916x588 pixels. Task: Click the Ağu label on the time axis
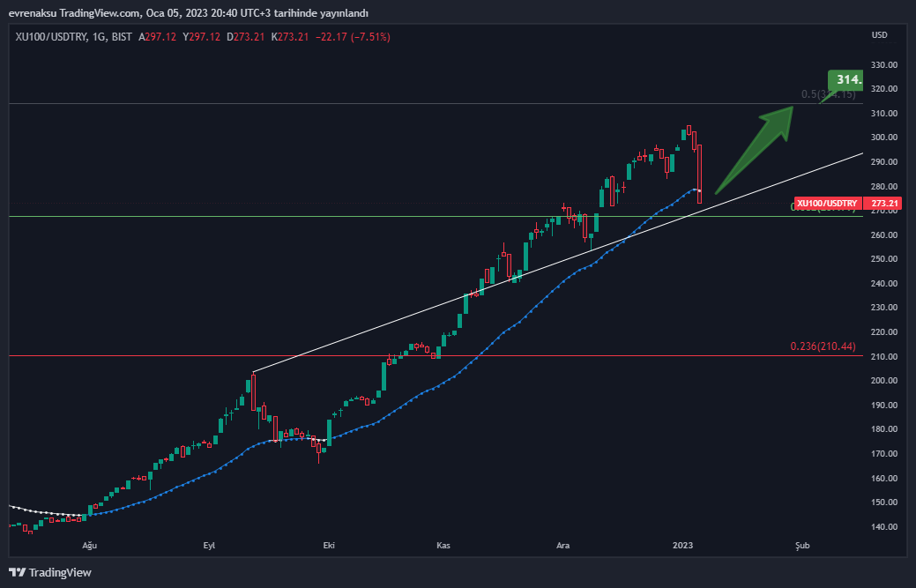coord(89,546)
